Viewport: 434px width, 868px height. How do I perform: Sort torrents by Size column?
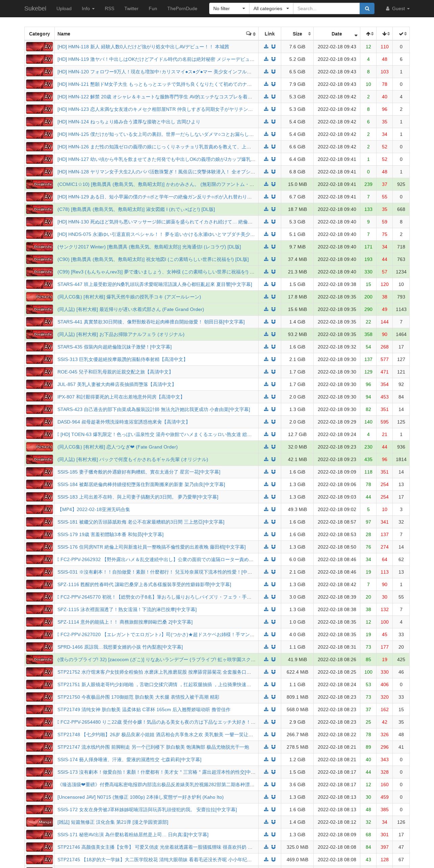[x=297, y=34]
